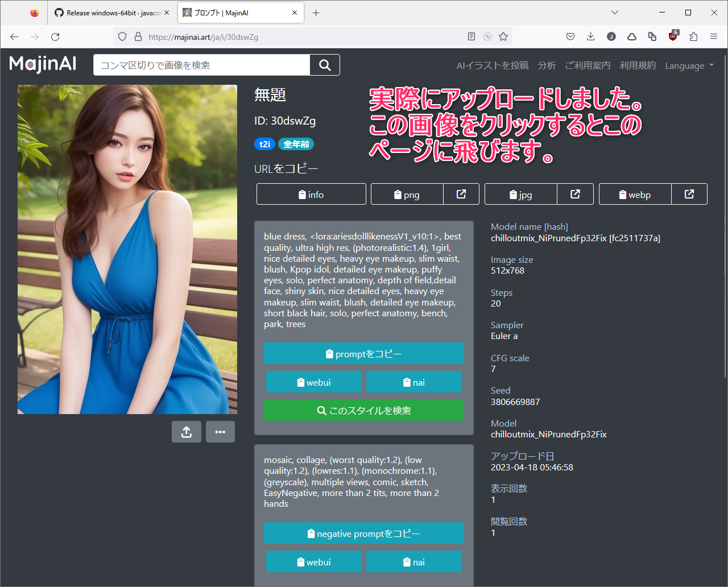This screenshot has width=728, height=587.
Task: Search this style with the green button
Action: point(364,410)
